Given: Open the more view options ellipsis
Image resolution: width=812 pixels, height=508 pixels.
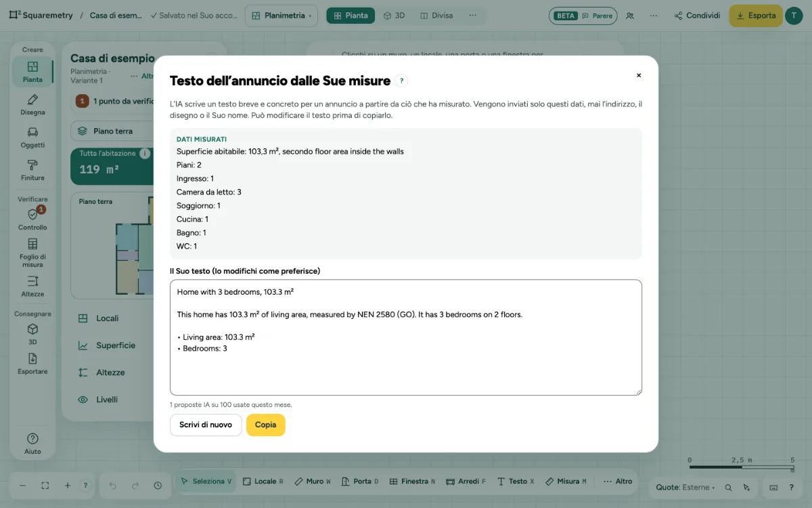Looking at the screenshot, I should (x=472, y=16).
